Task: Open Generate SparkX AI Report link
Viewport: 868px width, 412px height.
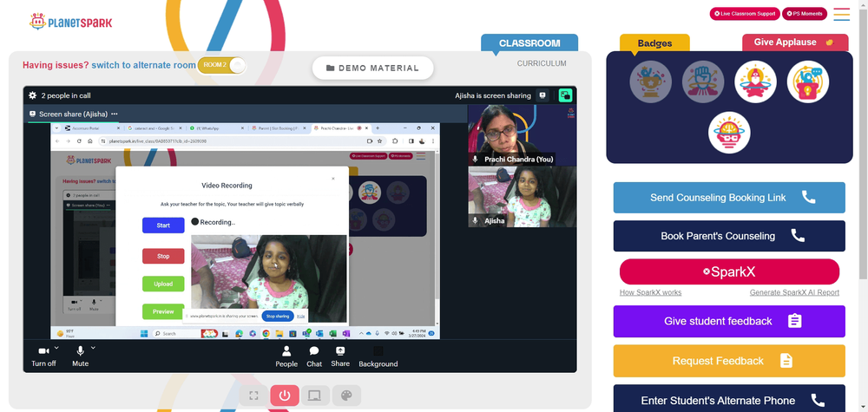Action: coord(794,292)
